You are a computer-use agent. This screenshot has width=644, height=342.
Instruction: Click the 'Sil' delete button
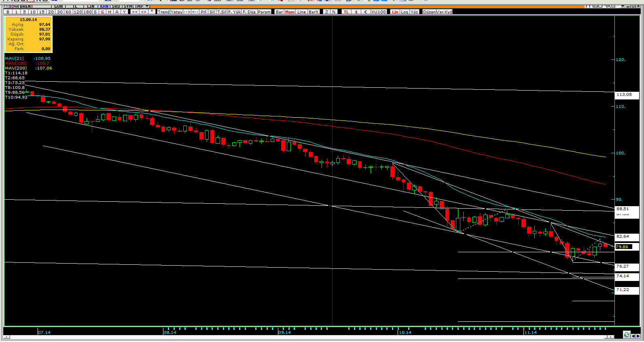click(212, 12)
